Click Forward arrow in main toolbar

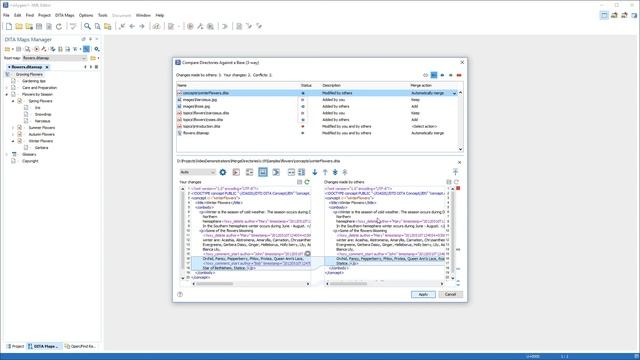(142, 26)
